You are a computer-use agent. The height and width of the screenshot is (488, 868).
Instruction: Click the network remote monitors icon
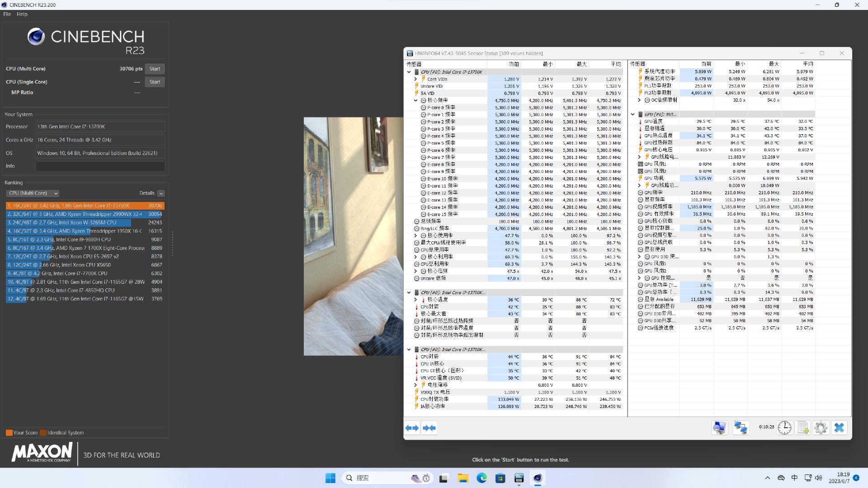(741, 427)
